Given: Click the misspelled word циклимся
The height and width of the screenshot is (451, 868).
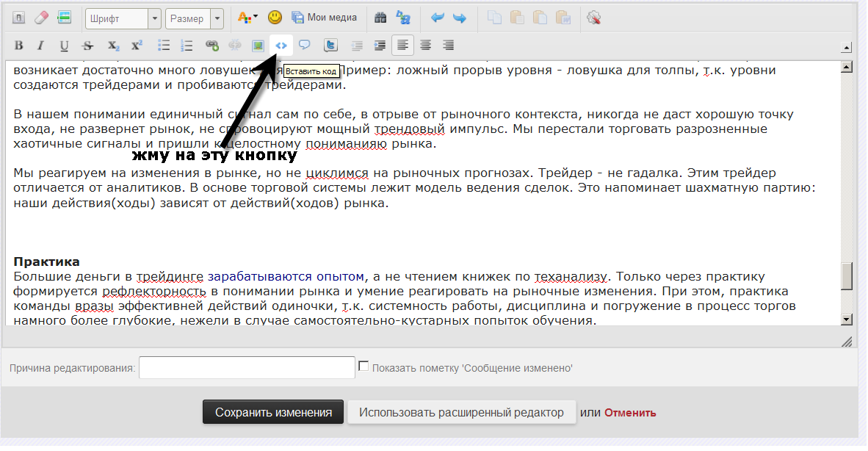Looking at the screenshot, I should coord(337,173).
